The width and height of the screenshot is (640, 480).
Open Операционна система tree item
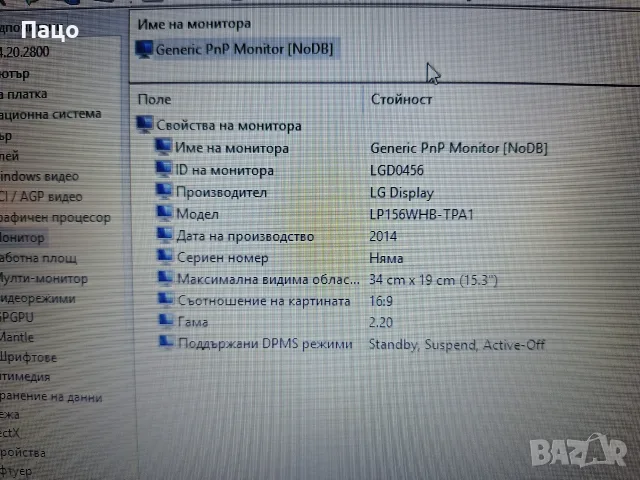pos(51,114)
